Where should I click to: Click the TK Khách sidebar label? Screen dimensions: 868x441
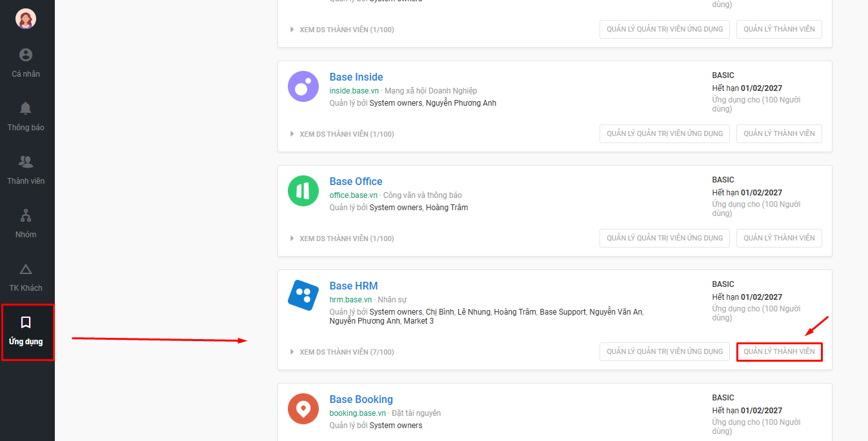click(x=26, y=288)
